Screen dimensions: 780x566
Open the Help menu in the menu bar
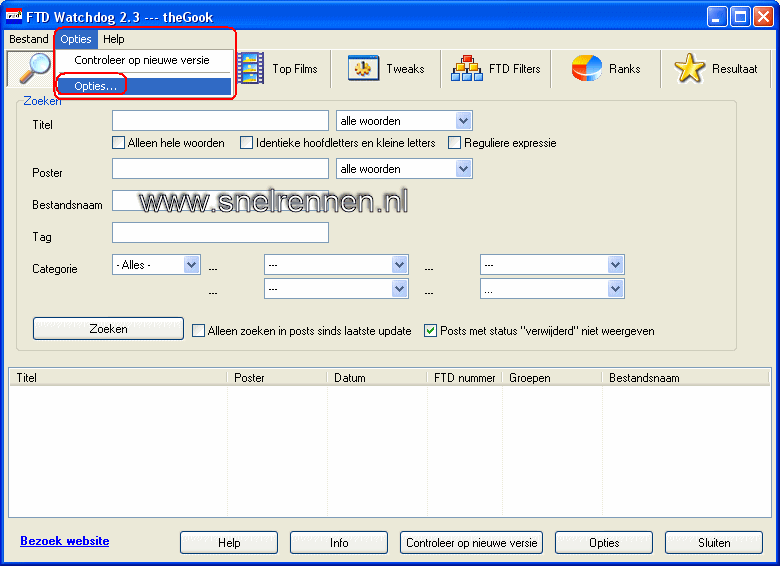[x=113, y=39]
